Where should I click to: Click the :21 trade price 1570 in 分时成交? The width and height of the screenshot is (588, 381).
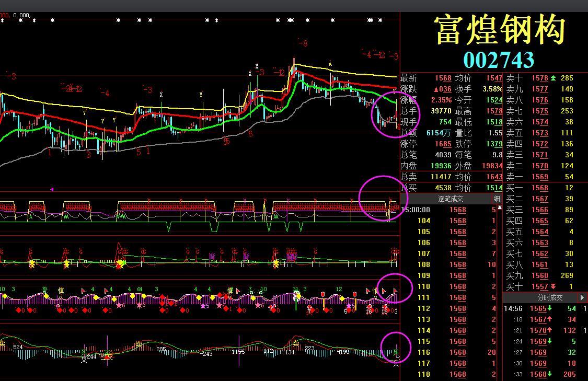538,330
